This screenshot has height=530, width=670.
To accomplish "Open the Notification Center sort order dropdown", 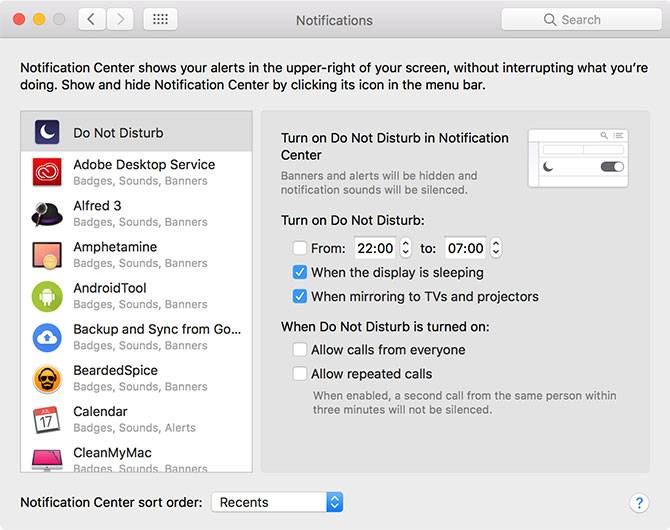I will 277,502.
